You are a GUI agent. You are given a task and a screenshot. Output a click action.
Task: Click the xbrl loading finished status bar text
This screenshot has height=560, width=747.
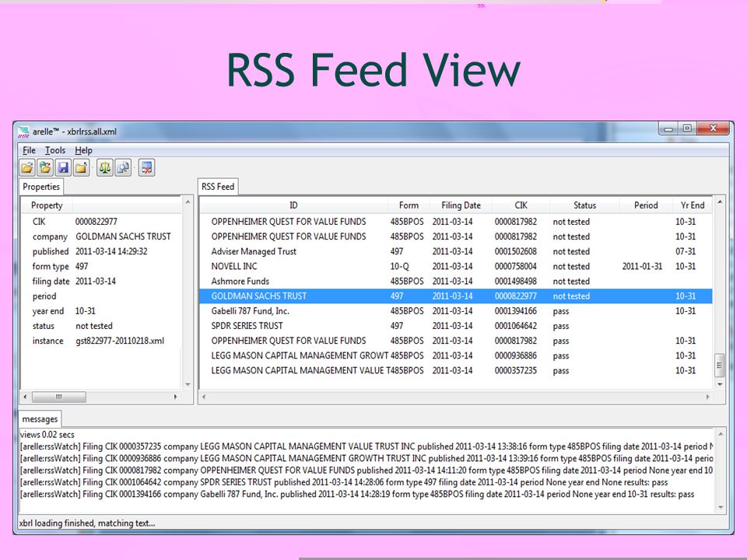(87, 523)
